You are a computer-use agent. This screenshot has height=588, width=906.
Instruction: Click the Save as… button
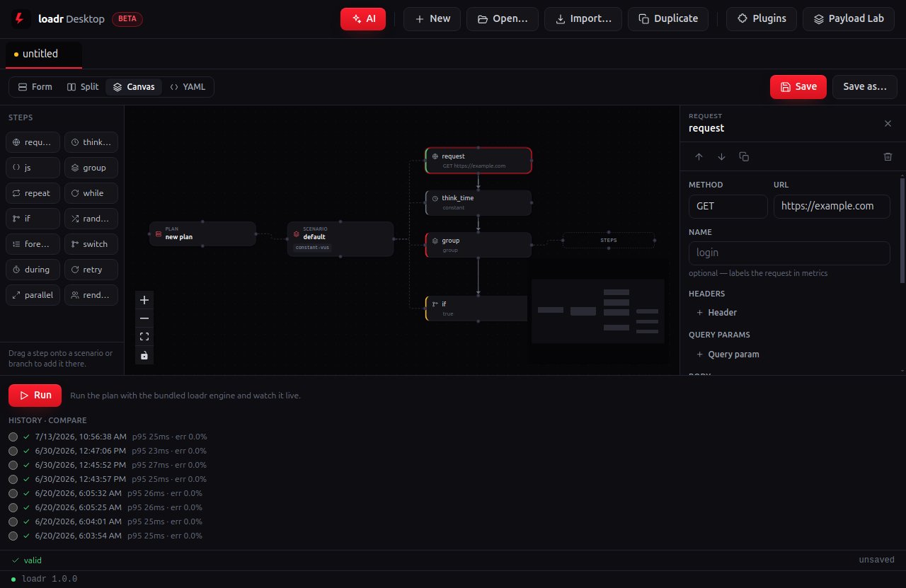pyautogui.click(x=865, y=87)
